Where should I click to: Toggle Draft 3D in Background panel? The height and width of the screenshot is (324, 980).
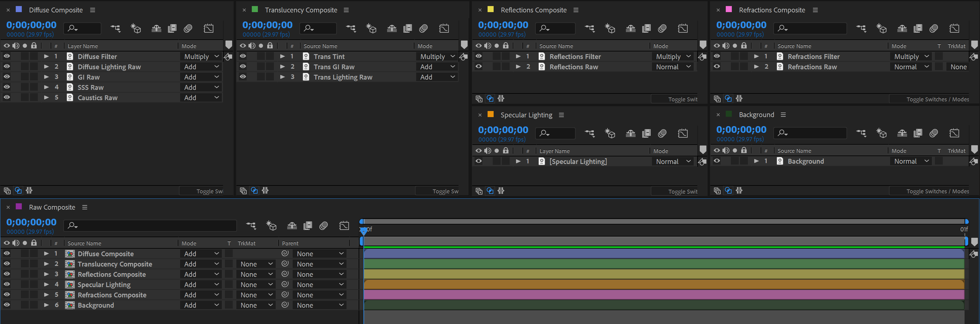(881, 133)
